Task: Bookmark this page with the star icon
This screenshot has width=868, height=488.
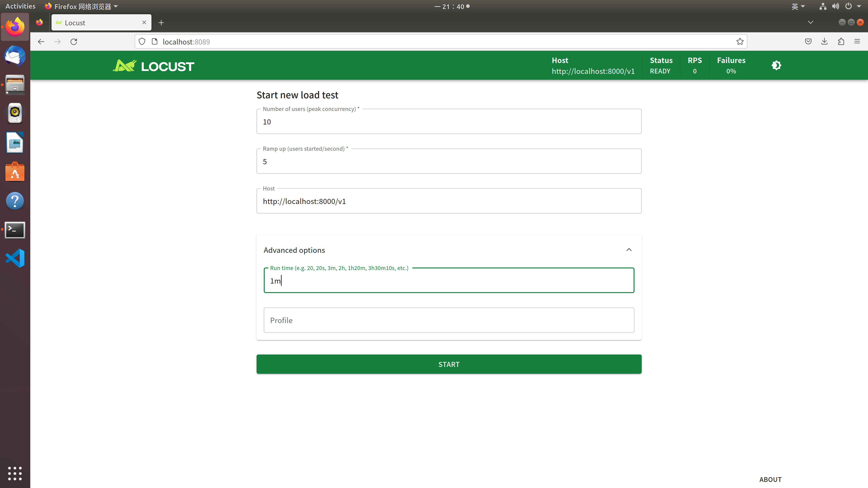Action: click(740, 42)
